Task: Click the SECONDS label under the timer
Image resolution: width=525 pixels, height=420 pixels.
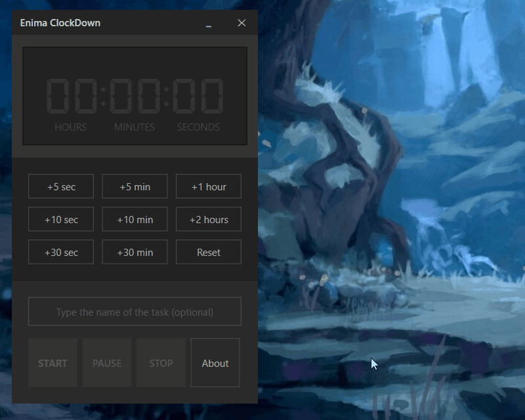Action: (x=198, y=127)
